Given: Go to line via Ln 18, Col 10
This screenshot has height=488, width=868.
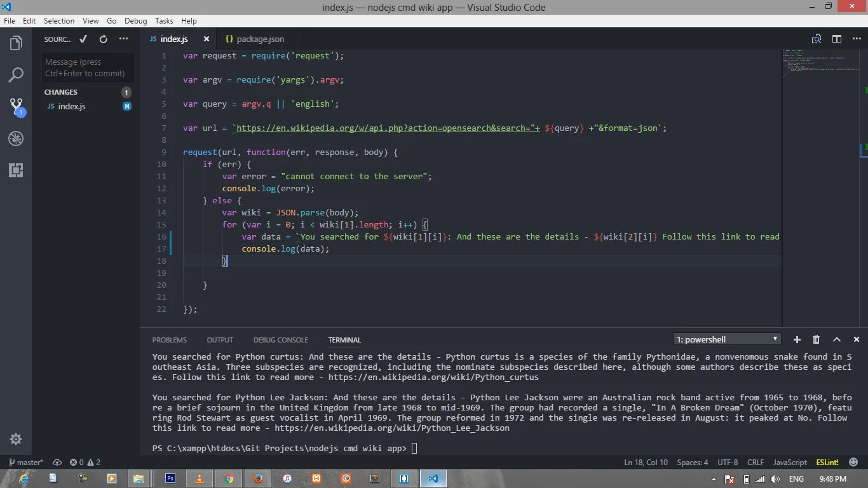Looking at the screenshot, I should (x=646, y=462).
